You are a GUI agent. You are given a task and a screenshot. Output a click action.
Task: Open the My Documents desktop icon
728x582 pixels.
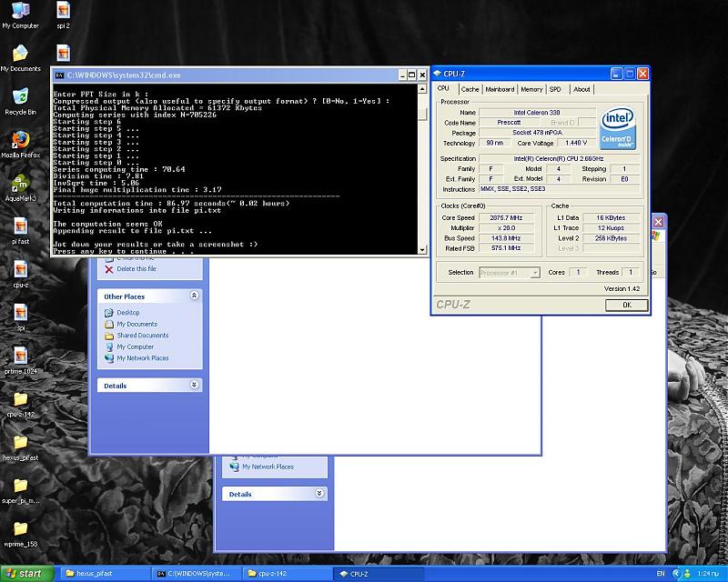point(20,58)
